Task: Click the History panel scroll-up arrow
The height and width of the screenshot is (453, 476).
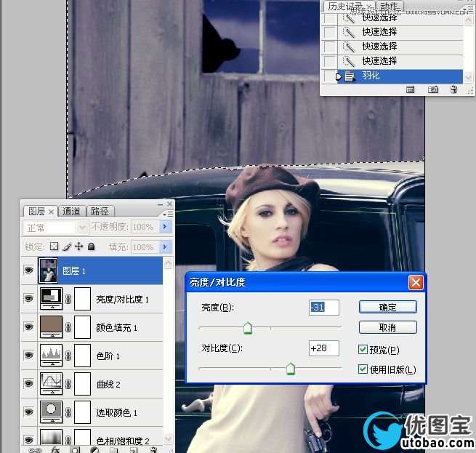Action: (468, 19)
